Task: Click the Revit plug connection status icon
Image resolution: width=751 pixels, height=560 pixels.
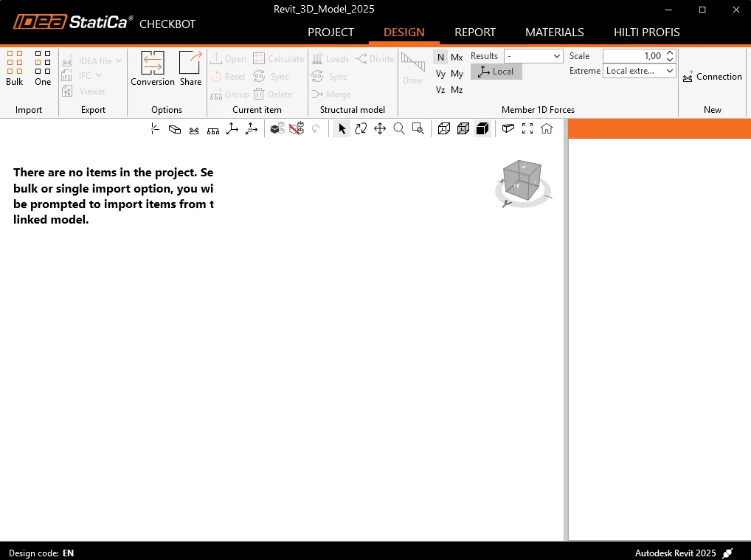Action: pos(727,553)
